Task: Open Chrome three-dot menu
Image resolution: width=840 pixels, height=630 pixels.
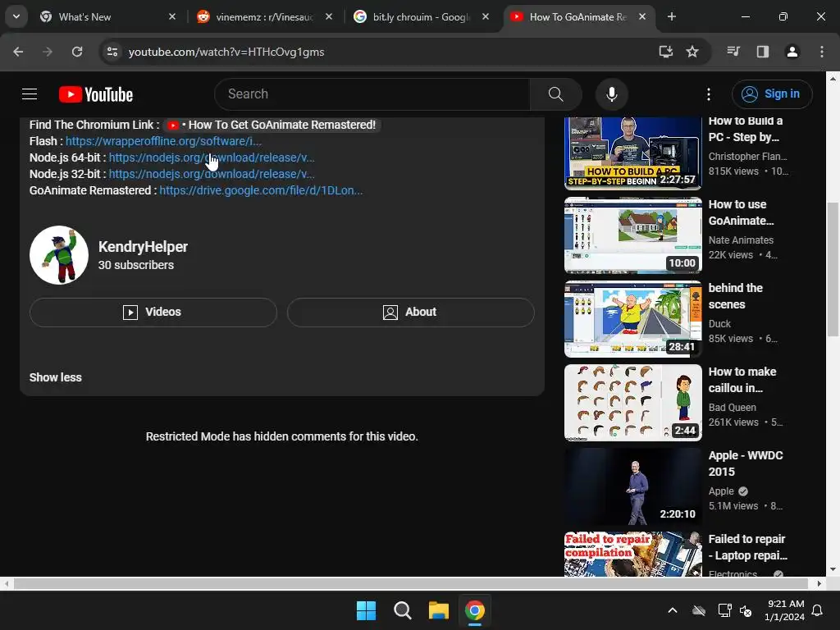Action: point(821,52)
